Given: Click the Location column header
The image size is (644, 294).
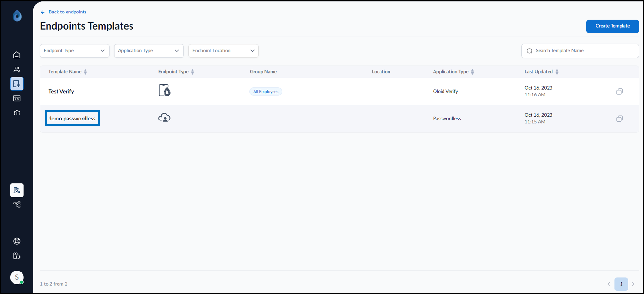Looking at the screenshot, I should pyautogui.click(x=381, y=72).
